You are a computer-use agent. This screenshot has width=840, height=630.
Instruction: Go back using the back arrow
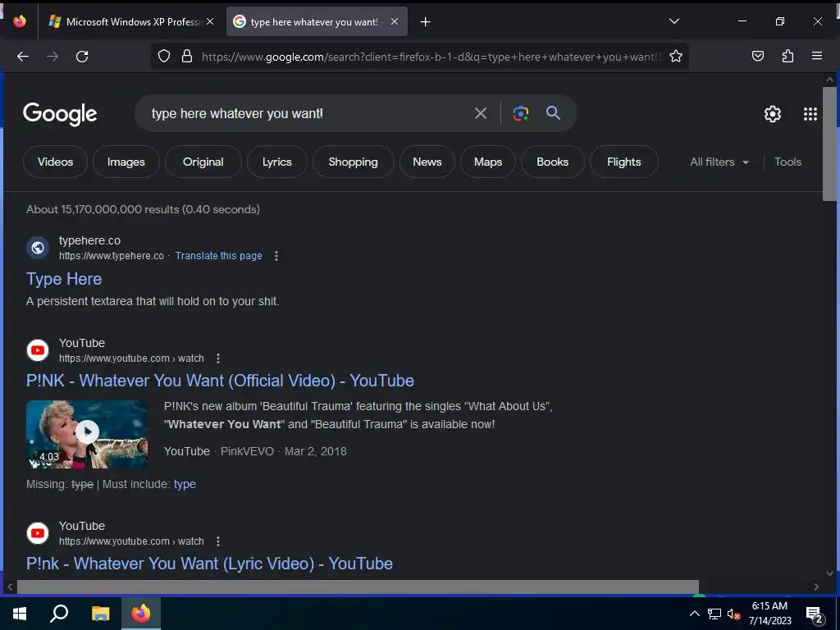(22, 57)
